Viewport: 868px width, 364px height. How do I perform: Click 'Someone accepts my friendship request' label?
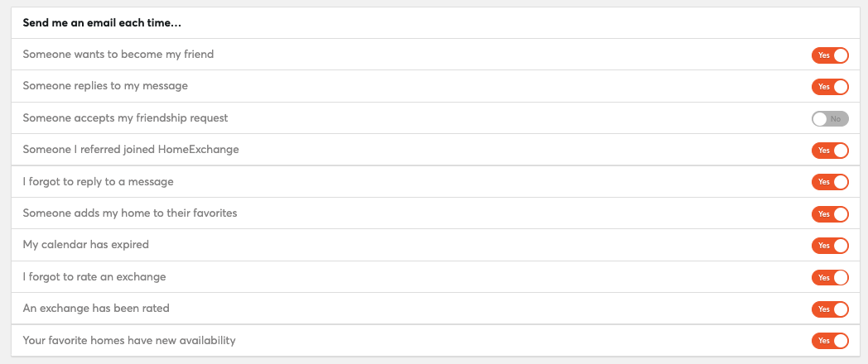coord(125,117)
